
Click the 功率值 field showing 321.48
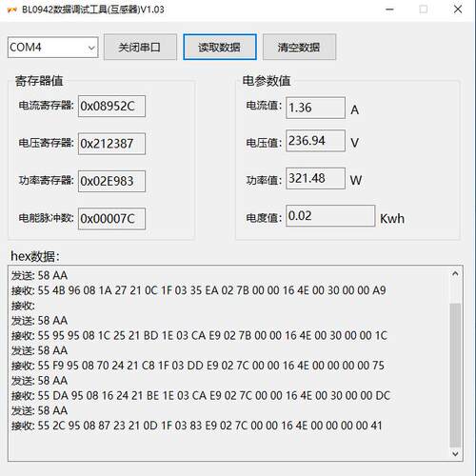315,178
